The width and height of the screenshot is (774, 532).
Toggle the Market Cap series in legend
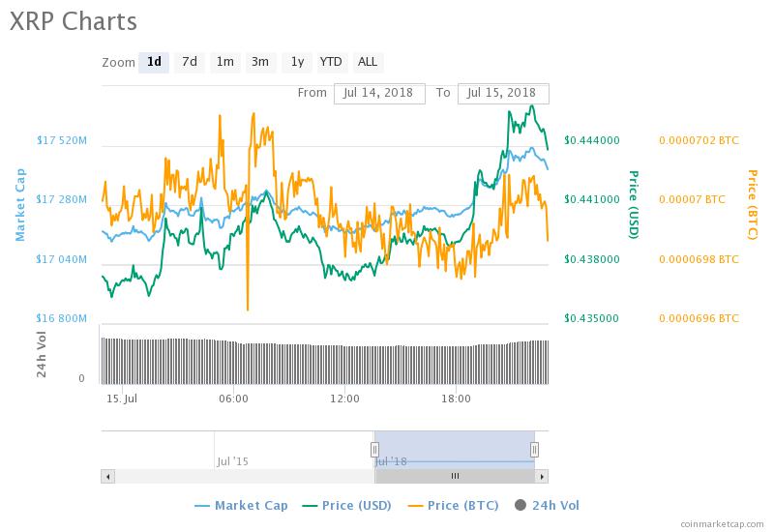[x=241, y=505]
